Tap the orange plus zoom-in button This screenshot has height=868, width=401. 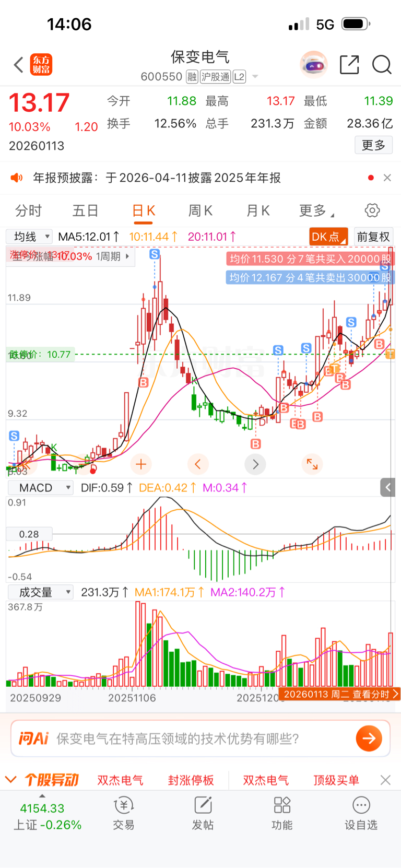click(141, 464)
